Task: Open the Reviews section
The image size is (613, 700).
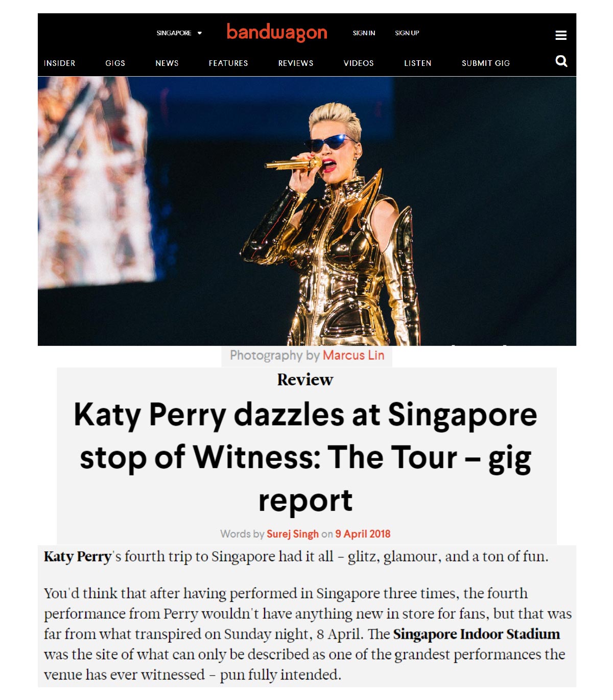Action: pyautogui.click(x=296, y=63)
